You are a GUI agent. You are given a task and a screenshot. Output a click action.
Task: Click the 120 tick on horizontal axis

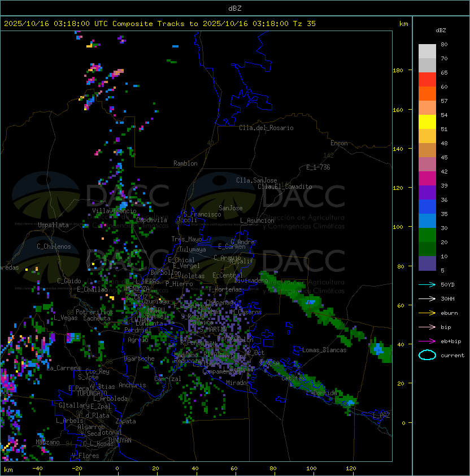coord(351,469)
